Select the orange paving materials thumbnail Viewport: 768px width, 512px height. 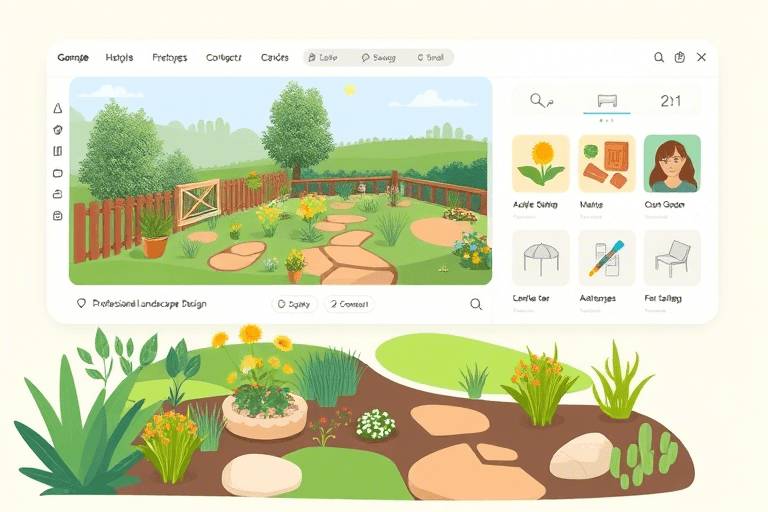pos(607,164)
